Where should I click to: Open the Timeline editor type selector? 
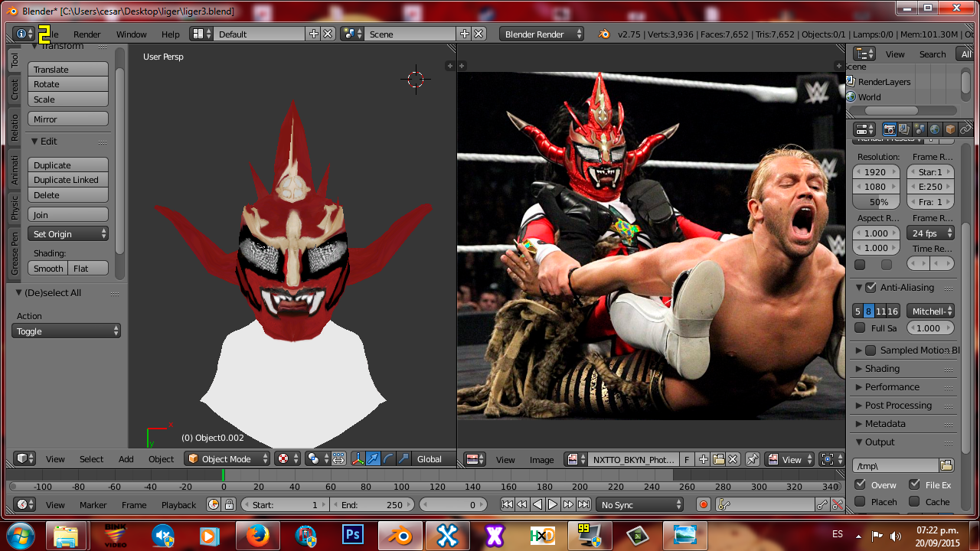25,504
